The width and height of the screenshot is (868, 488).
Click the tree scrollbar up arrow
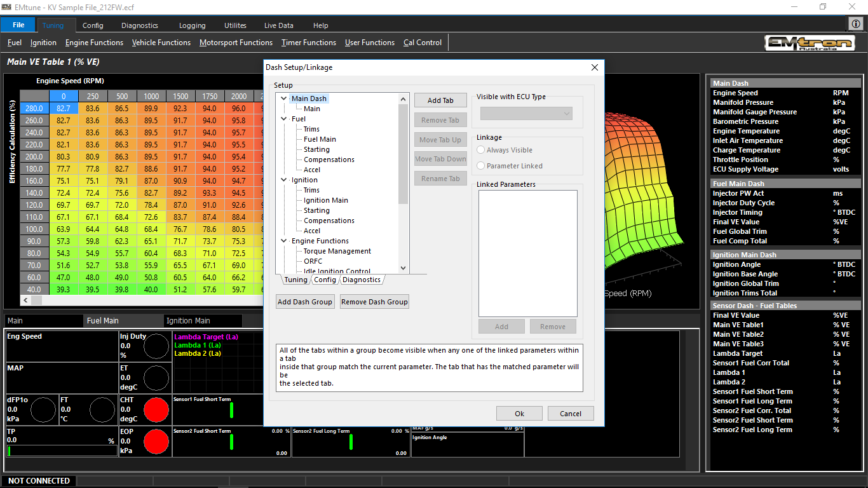click(403, 98)
